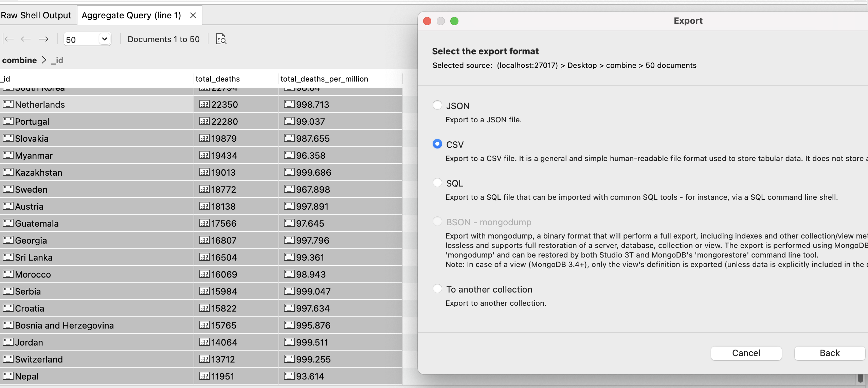Click the number type icon beside 19879
The width and height of the screenshot is (868, 388).
(204, 138)
